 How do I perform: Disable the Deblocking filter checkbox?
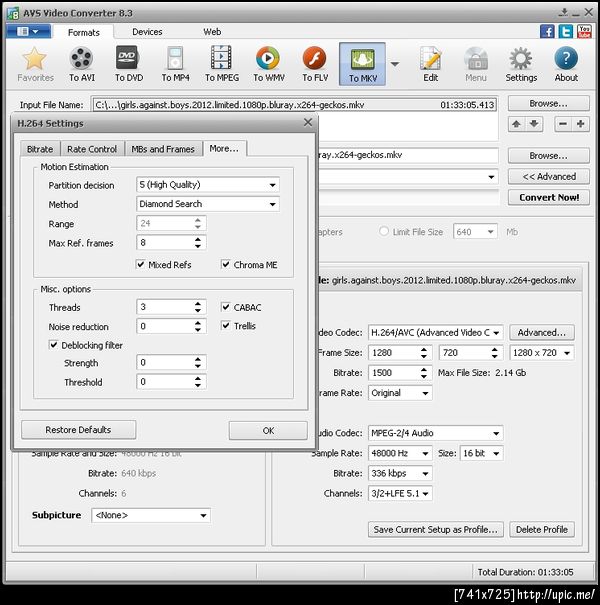54,345
